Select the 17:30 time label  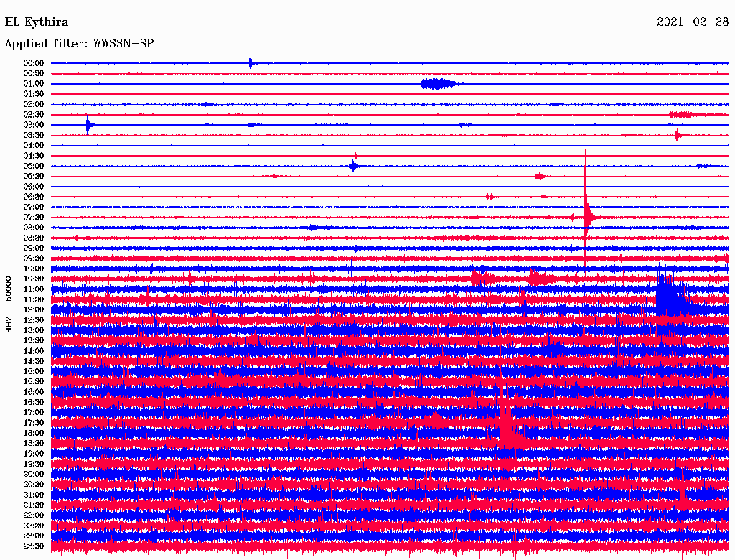pos(34,423)
